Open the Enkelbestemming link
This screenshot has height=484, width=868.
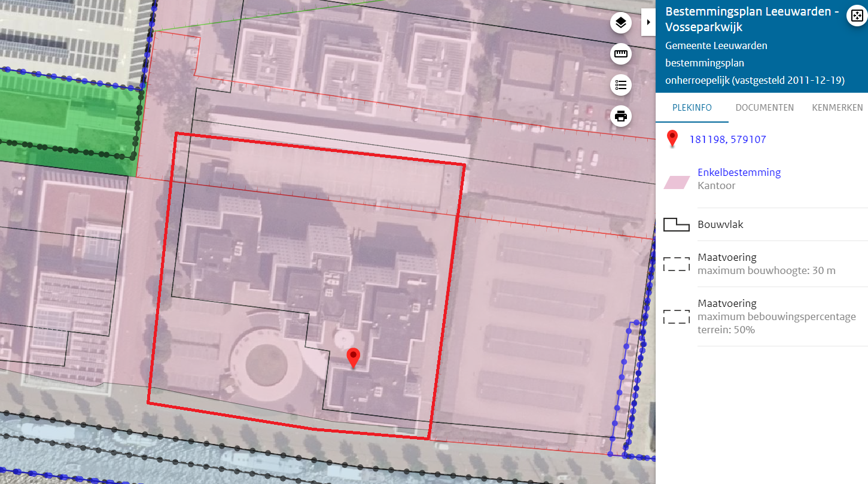(x=739, y=172)
